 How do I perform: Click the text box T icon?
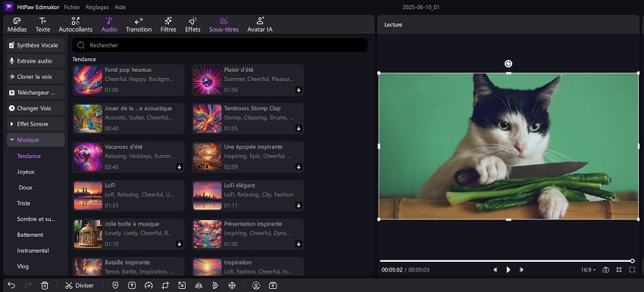(x=132, y=285)
